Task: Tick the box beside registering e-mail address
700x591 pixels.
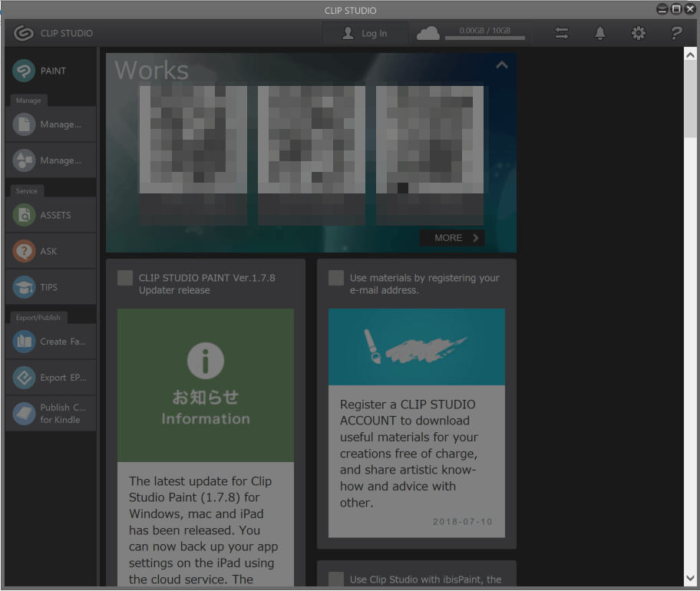Action: [x=336, y=278]
